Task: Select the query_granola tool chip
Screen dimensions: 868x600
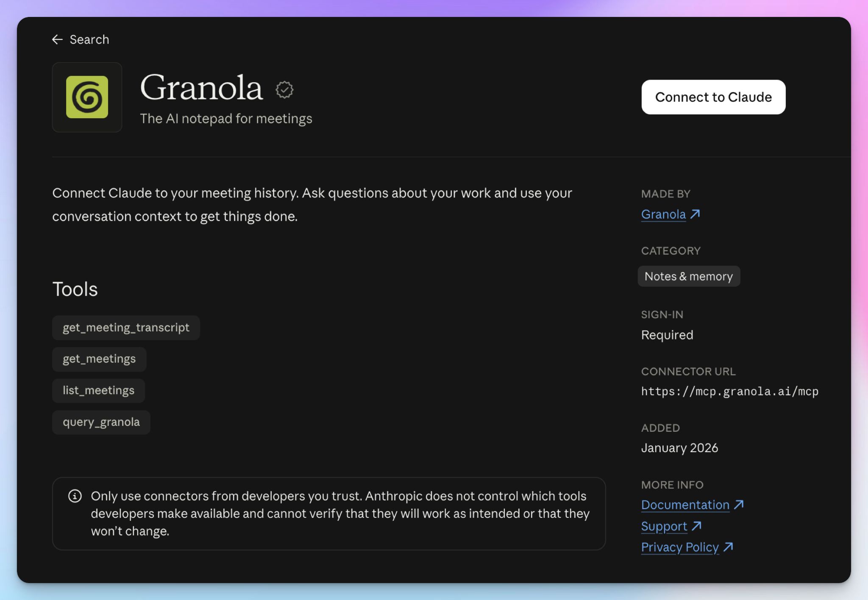Action: pyautogui.click(x=101, y=422)
